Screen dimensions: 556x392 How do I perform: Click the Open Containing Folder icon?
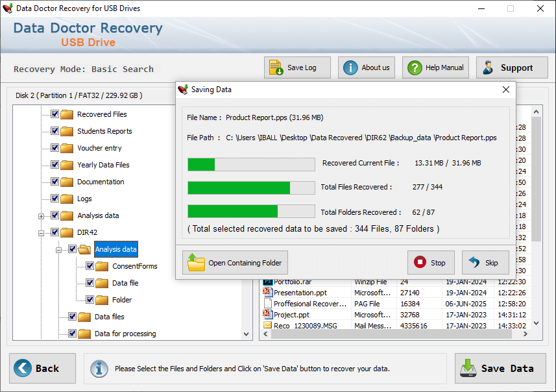pos(196,262)
